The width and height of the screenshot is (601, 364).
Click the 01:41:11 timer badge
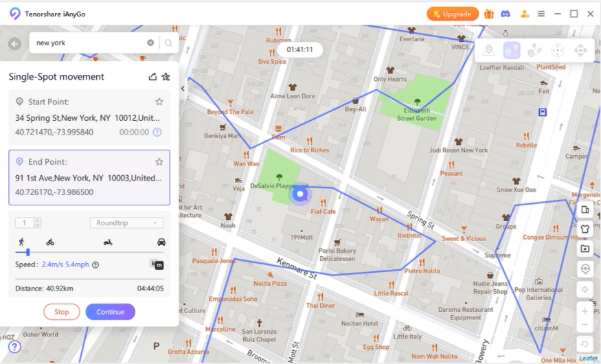299,49
